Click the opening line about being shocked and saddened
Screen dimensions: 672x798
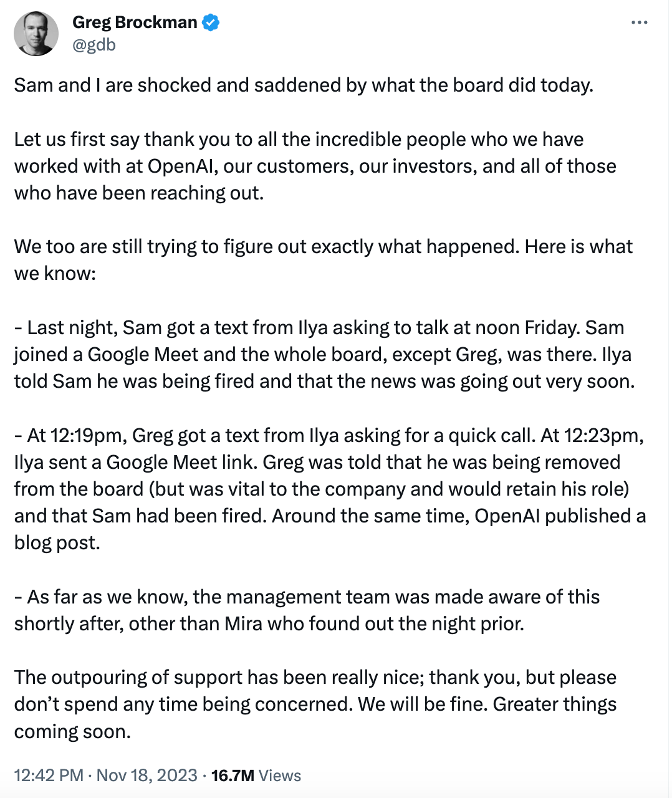(x=304, y=85)
